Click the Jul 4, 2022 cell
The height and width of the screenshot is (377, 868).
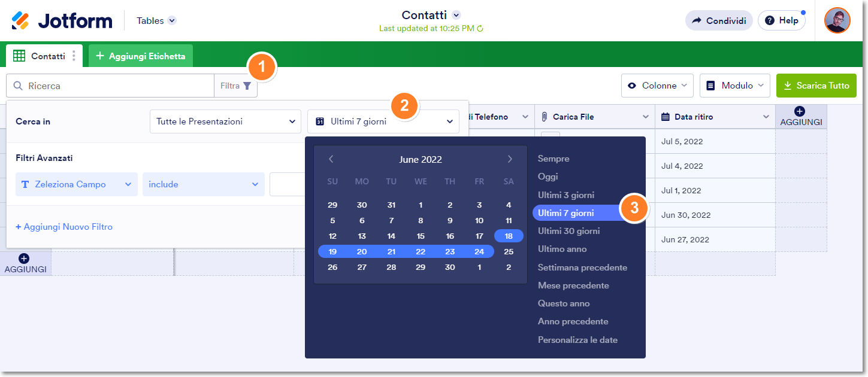point(715,166)
